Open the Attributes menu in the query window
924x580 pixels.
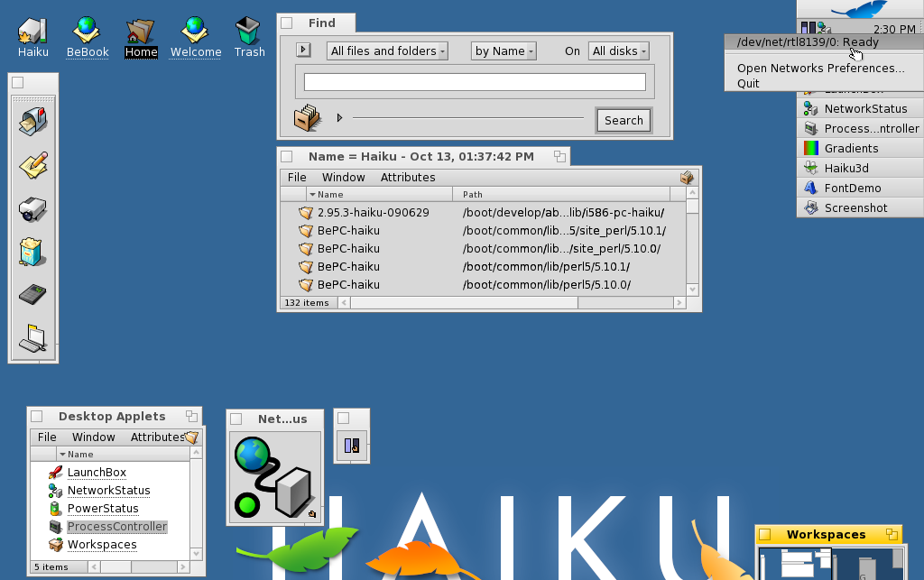408,177
